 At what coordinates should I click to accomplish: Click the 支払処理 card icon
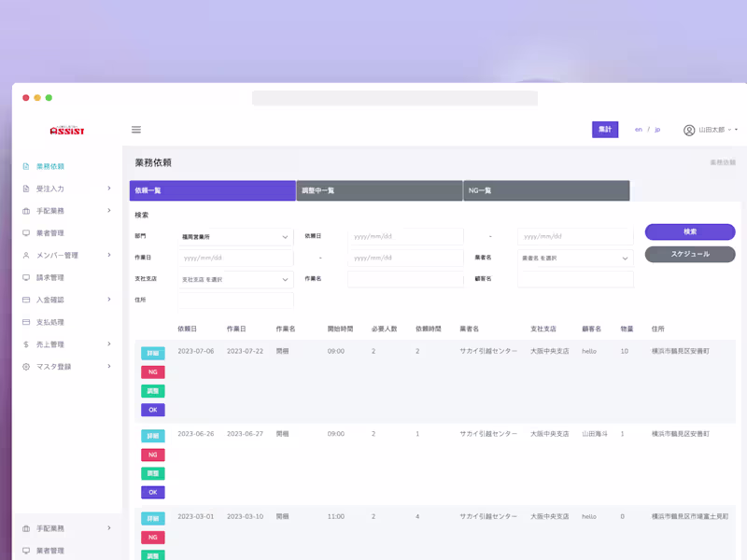pyautogui.click(x=26, y=322)
